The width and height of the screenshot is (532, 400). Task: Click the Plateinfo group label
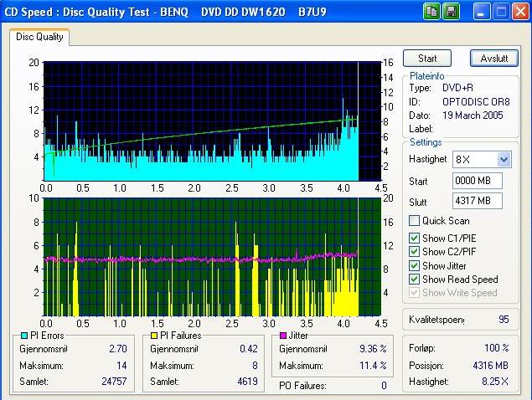[x=426, y=76]
